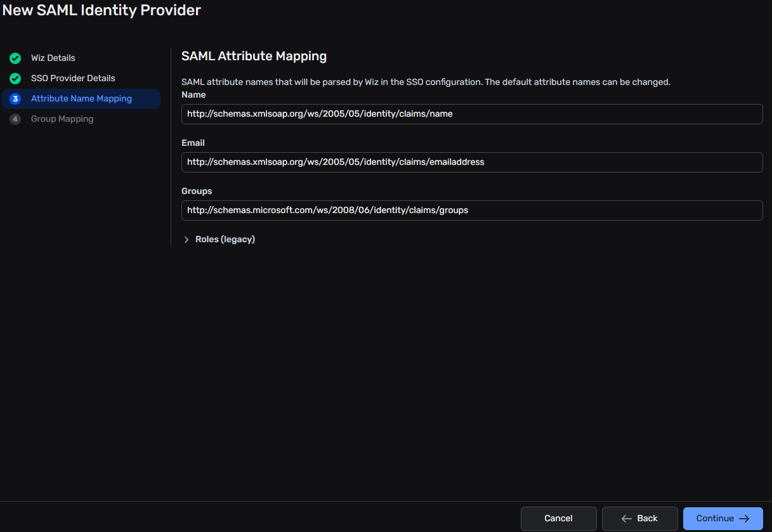Image resolution: width=772 pixels, height=532 pixels.
Task: Jump to the Group Mapping step
Action: 62,119
